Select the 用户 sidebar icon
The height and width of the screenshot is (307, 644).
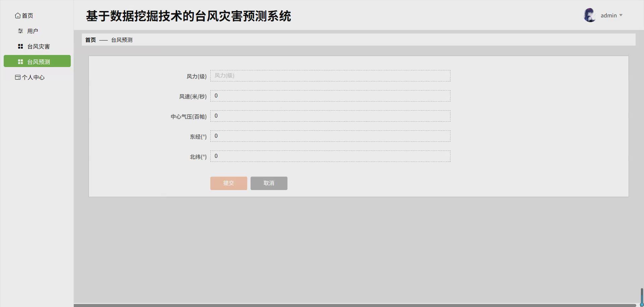20,31
